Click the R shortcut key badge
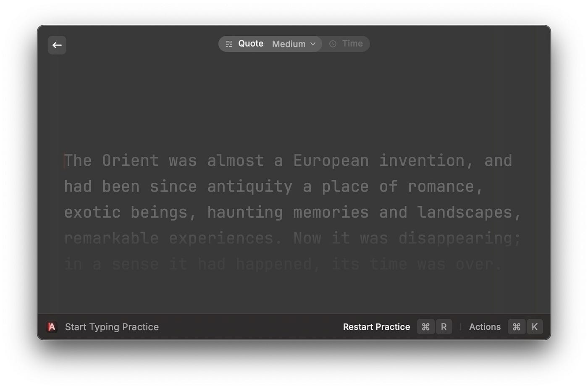 (x=444, y=327)
